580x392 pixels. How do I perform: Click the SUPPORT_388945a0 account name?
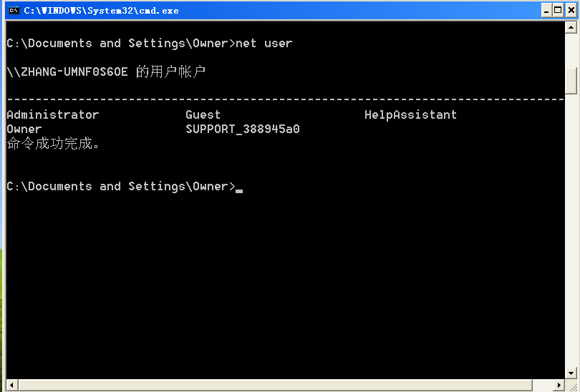(242, 129)
